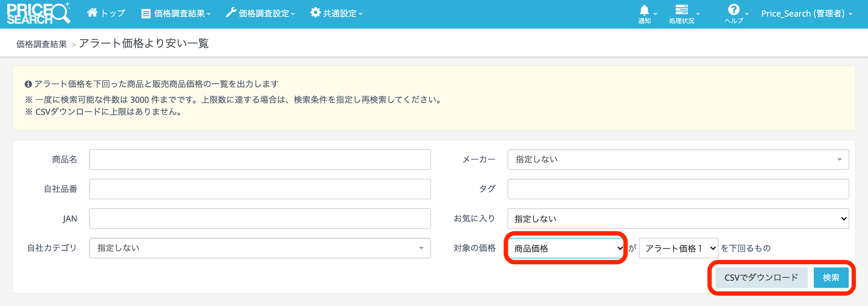Viewport: 868px width, 306px height.
Task: Click the CSVでダウンロード button
Action: pos(761,278)
